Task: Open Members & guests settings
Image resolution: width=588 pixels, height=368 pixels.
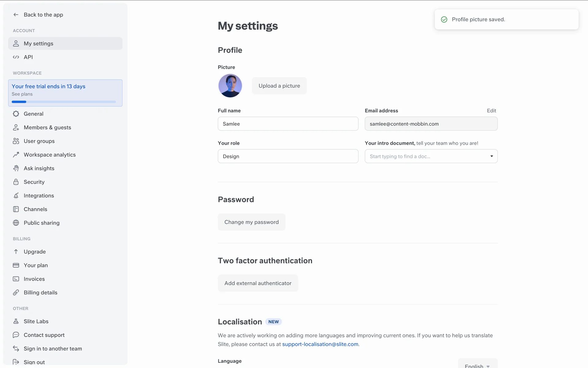Action: [47, 128]
